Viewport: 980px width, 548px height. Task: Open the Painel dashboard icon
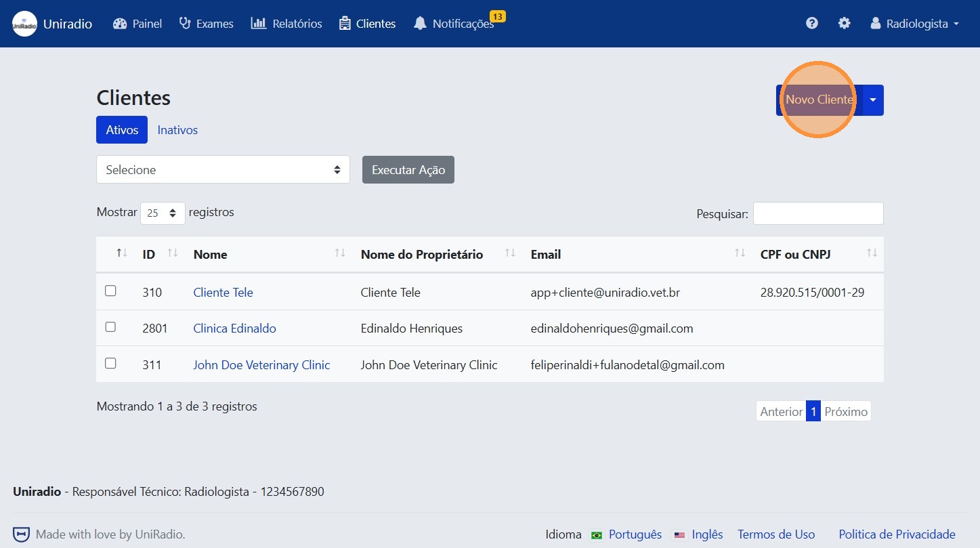pyautogui.click(x=121, y=23)
